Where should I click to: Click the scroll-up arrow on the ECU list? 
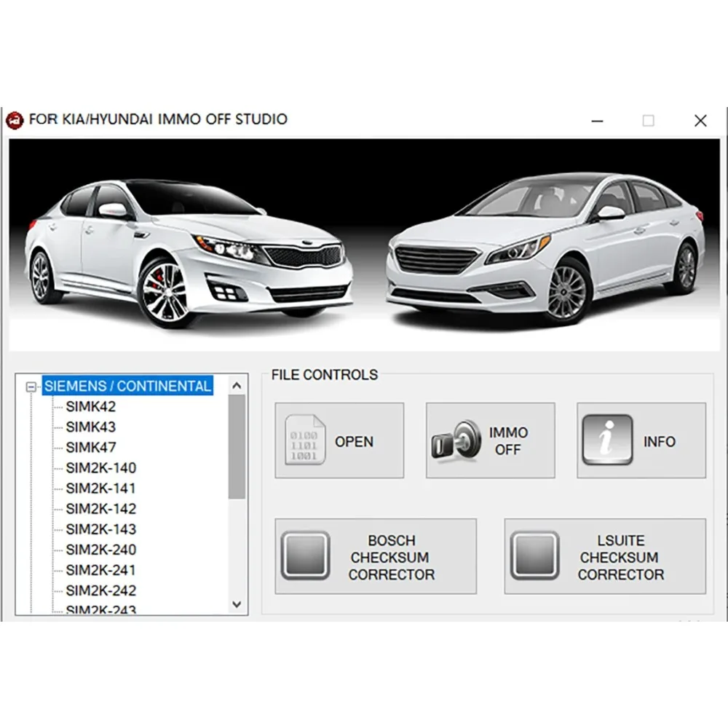point(237,384)
